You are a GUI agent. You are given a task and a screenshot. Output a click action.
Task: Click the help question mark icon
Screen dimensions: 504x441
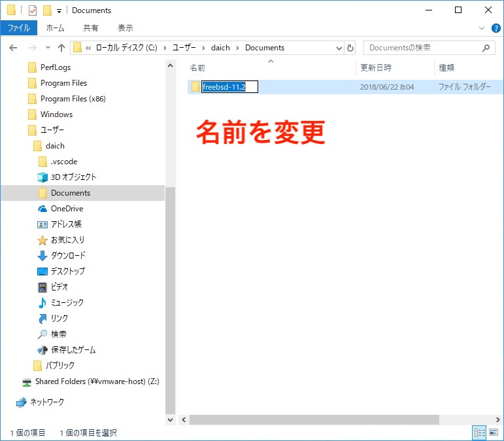point(496,28)
